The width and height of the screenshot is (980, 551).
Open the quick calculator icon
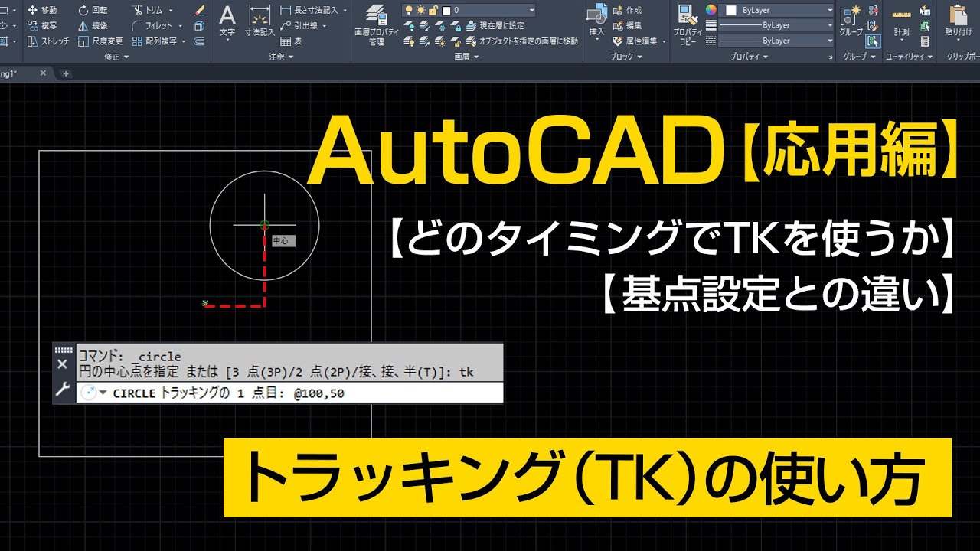[925, 41]
